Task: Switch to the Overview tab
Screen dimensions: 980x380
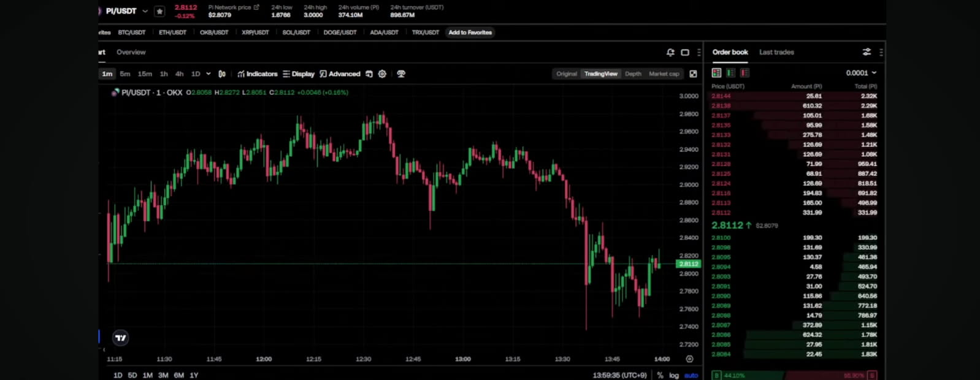Action: (131, 52)
